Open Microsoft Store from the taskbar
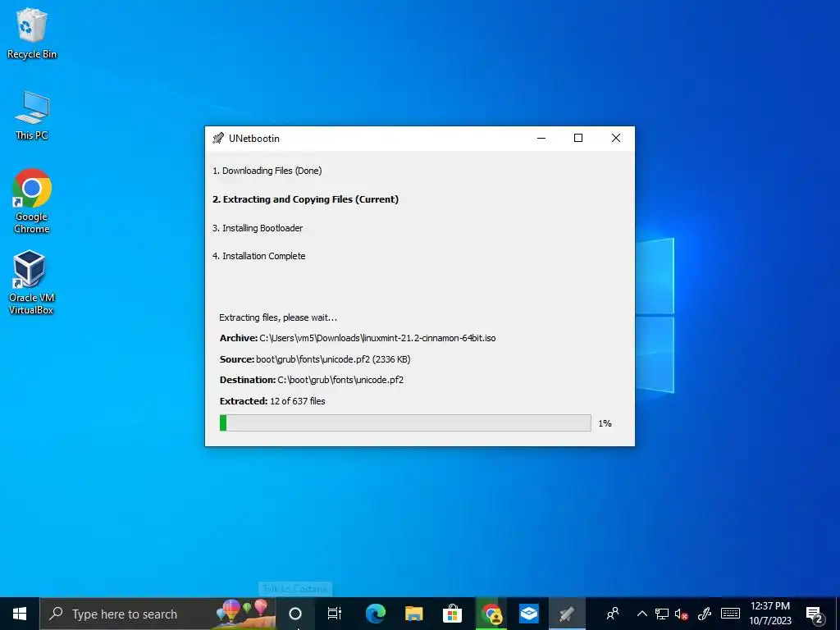The image size is (840, 630). tap(452, 614)
